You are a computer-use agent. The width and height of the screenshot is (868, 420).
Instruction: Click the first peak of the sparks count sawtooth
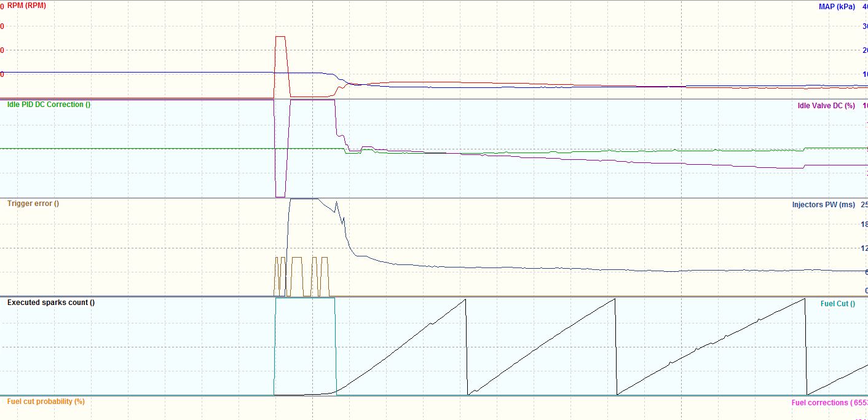pos(465,299)
